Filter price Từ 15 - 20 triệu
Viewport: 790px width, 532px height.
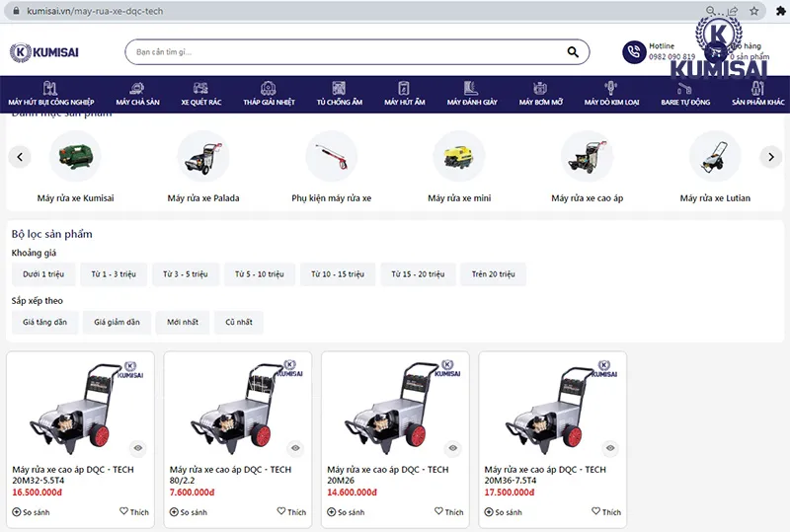[418, 274]
